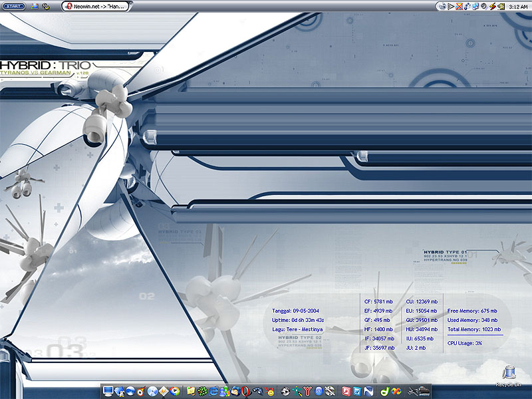Click the CPU Usage readout widget

pyautogui.click(x=465, y=343)
